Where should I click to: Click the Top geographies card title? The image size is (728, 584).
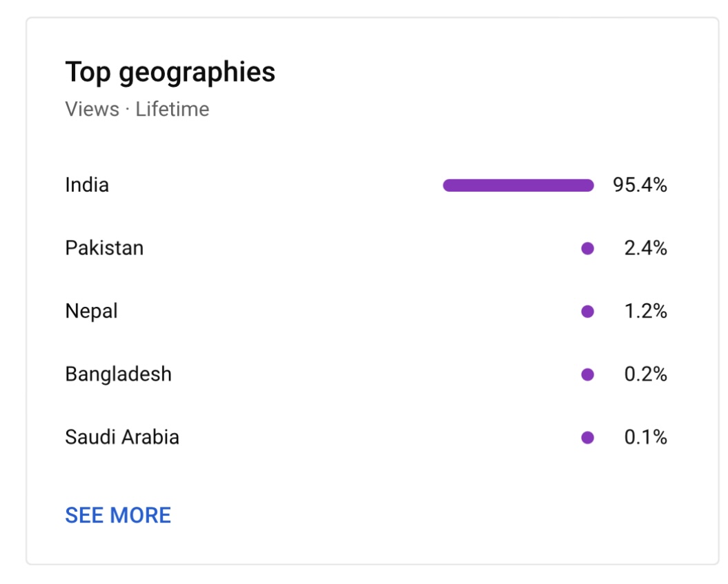click(170, 73)
